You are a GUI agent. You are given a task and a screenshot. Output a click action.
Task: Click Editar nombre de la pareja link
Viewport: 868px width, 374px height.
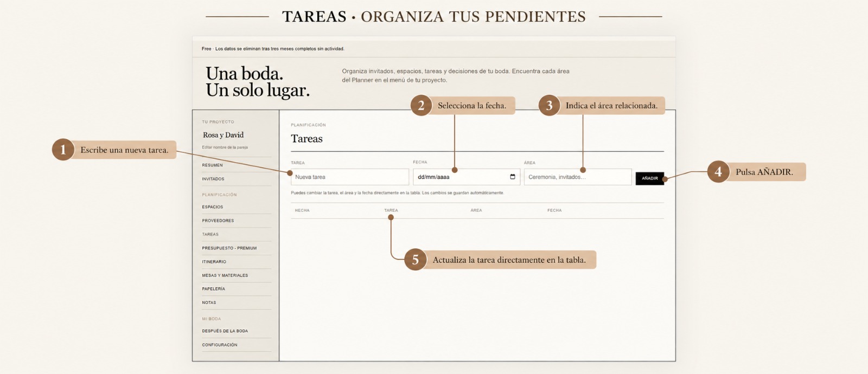(225, 147)
